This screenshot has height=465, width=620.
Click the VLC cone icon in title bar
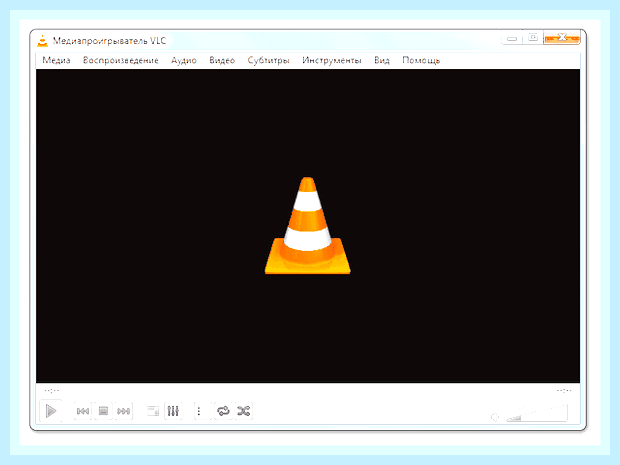point(42,41)
